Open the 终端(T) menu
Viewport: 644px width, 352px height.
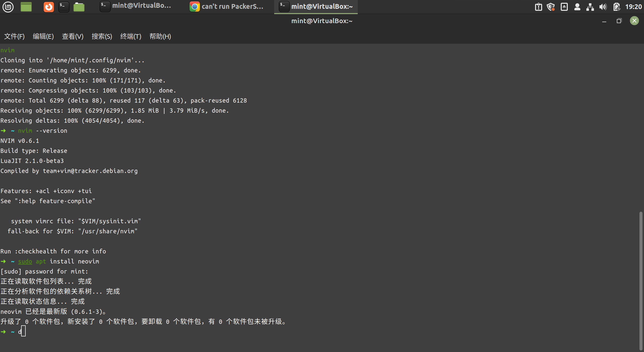pyautogui.click(x=131, y=36)
